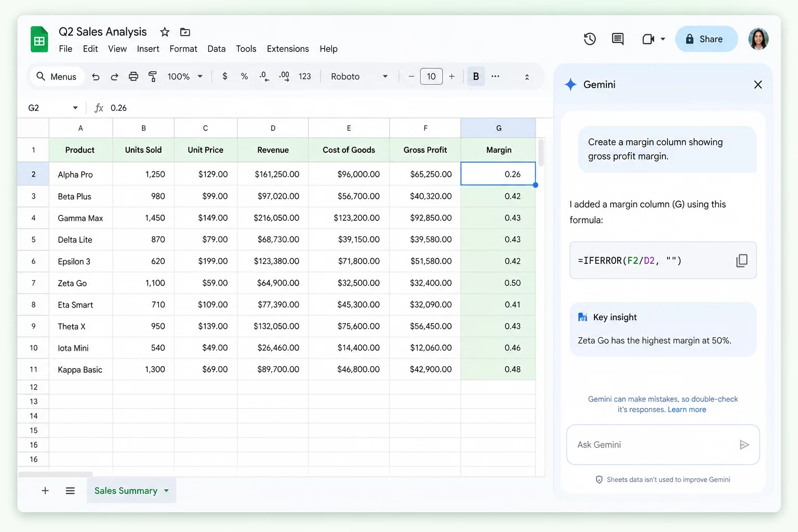Click the privacy shield icon

pos(599,480)
